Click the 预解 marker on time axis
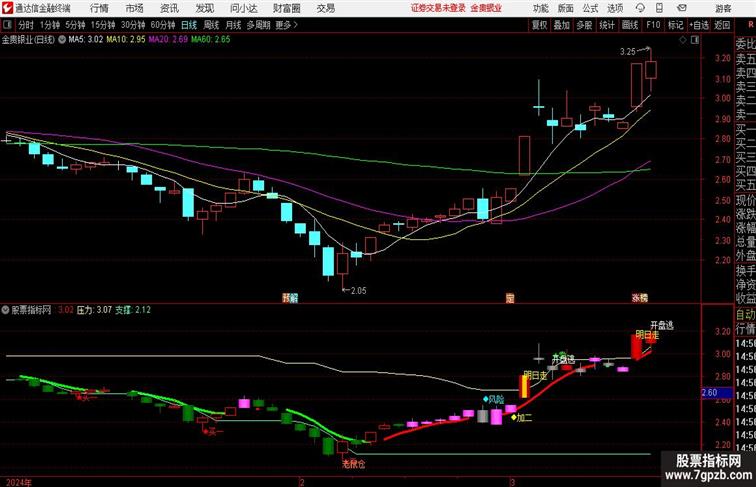Viewport: 756px width, 487px height. [x=290, y=298]
